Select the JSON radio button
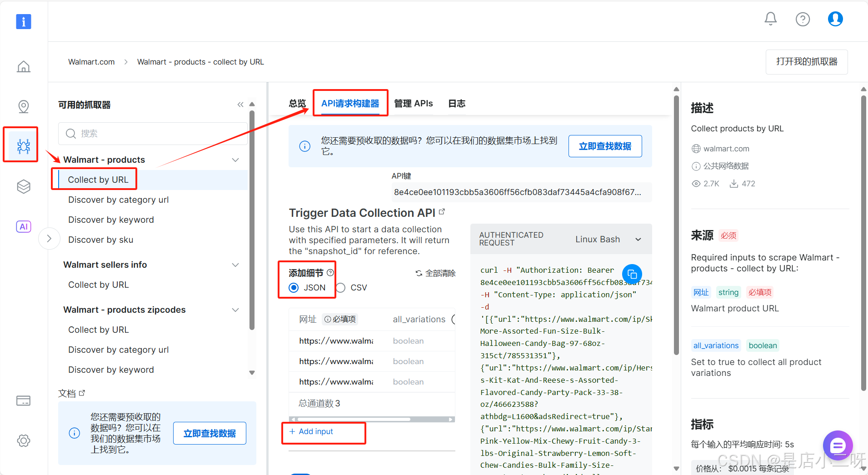 click(x=294, y=288)
